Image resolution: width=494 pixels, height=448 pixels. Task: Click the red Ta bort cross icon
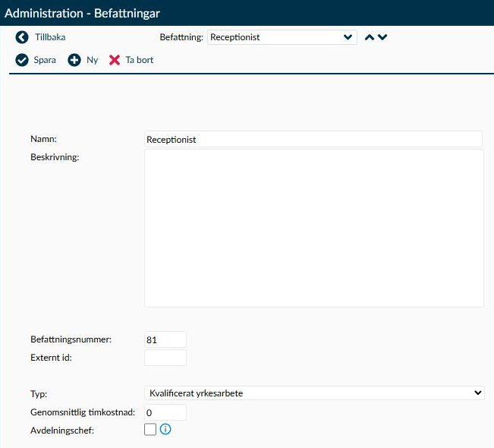tap(115, 60)
